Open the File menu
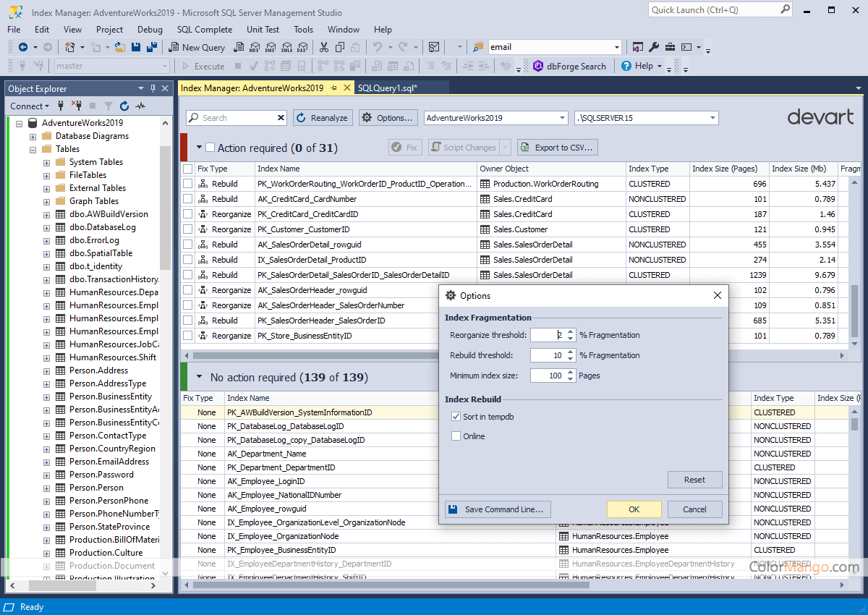Screen dimensions: 868x615 14,30
